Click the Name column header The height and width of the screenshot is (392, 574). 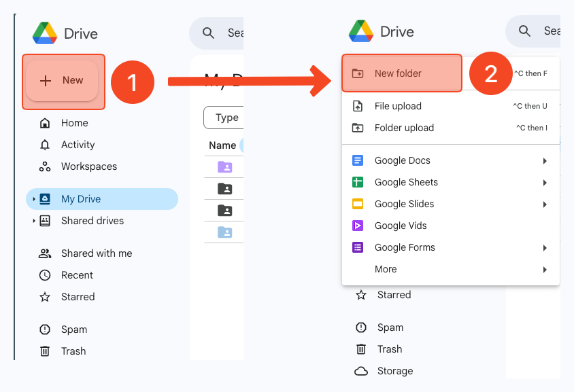[222, 145]
